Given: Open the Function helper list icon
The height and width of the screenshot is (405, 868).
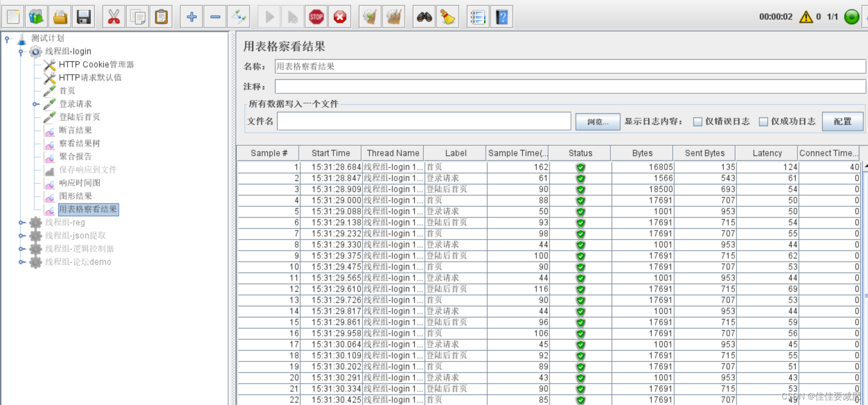Looking at the screenshot, I should [478, 17].
